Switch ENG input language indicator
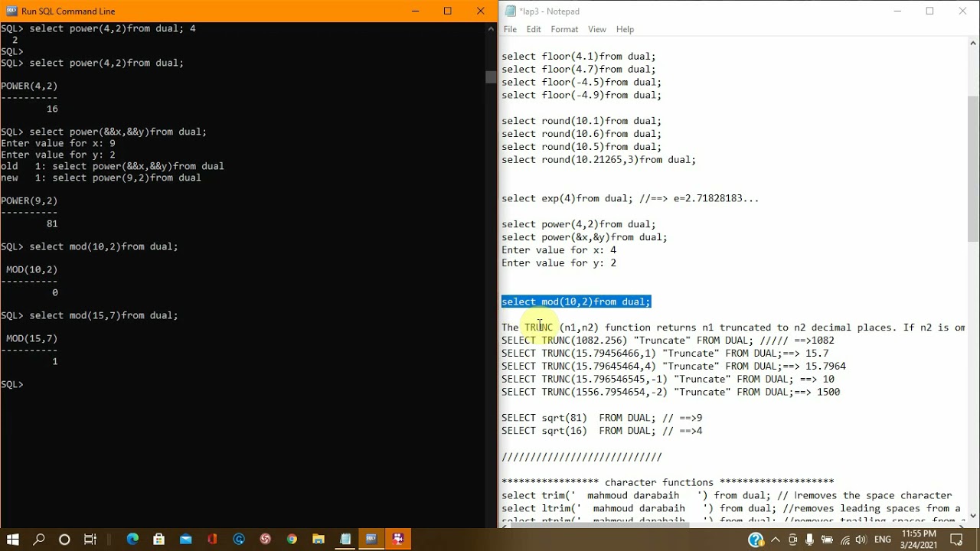The image size is (980, 551). coord(883,540)
